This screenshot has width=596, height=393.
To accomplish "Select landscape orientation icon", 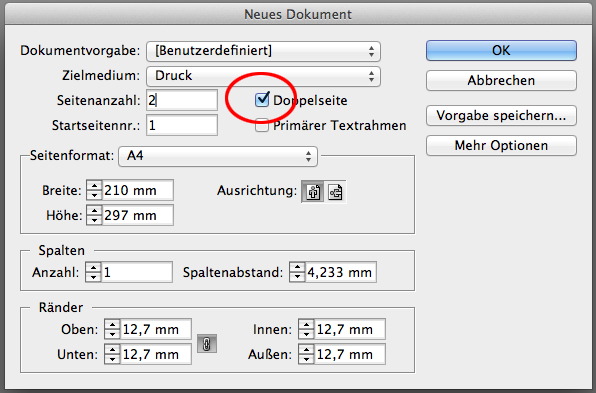I will pos(335,192).
